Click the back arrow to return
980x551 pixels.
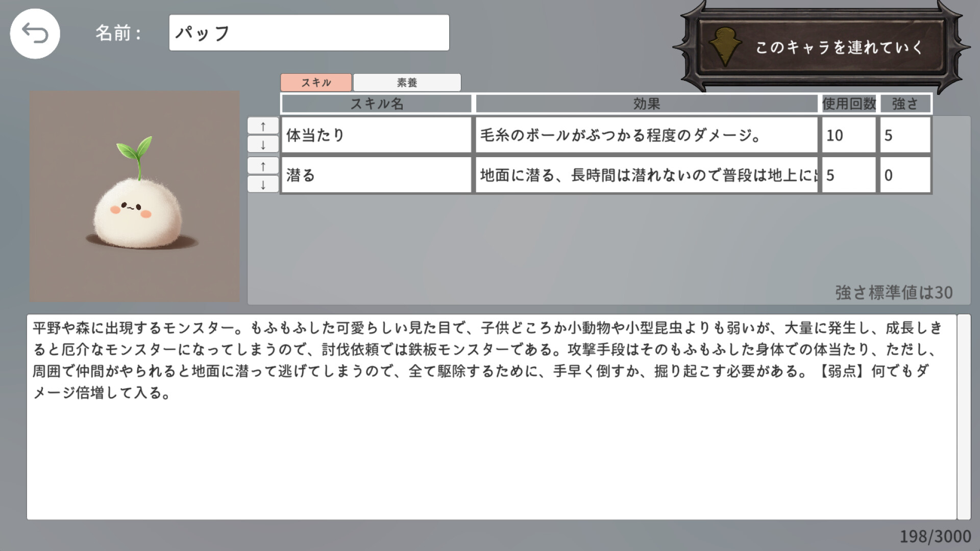pos(35,33)
